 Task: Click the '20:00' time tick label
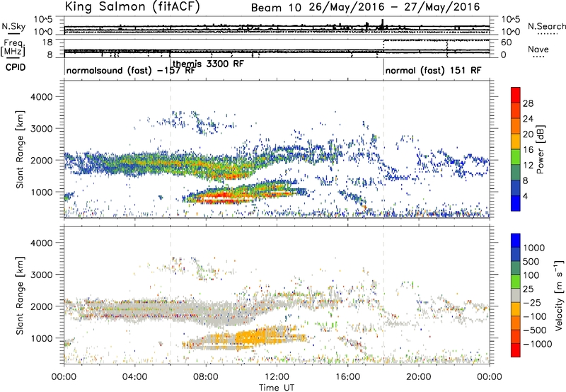(x=418, y=377)
